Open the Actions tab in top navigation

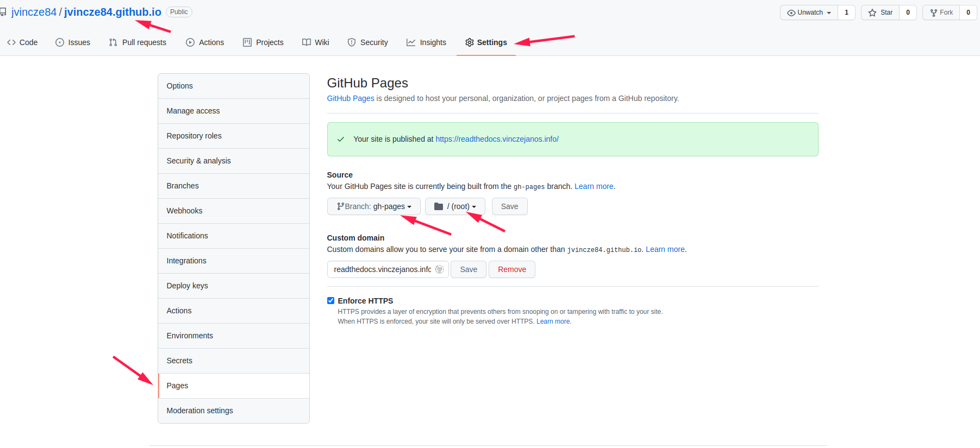click(205, 42)
